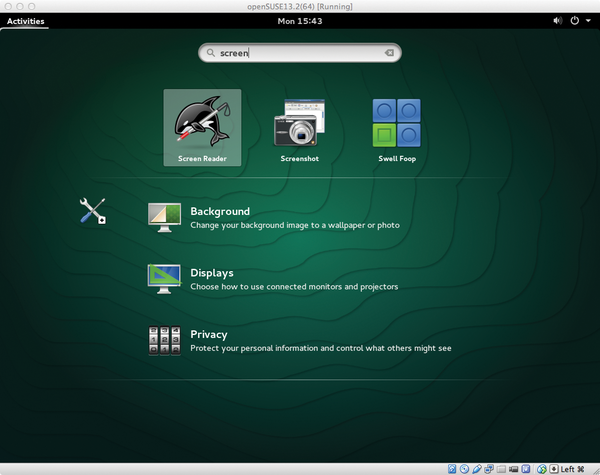This screenshot has width=600, height=475.
Task: Start the Swell Foop game
Action: coord(397,123)
